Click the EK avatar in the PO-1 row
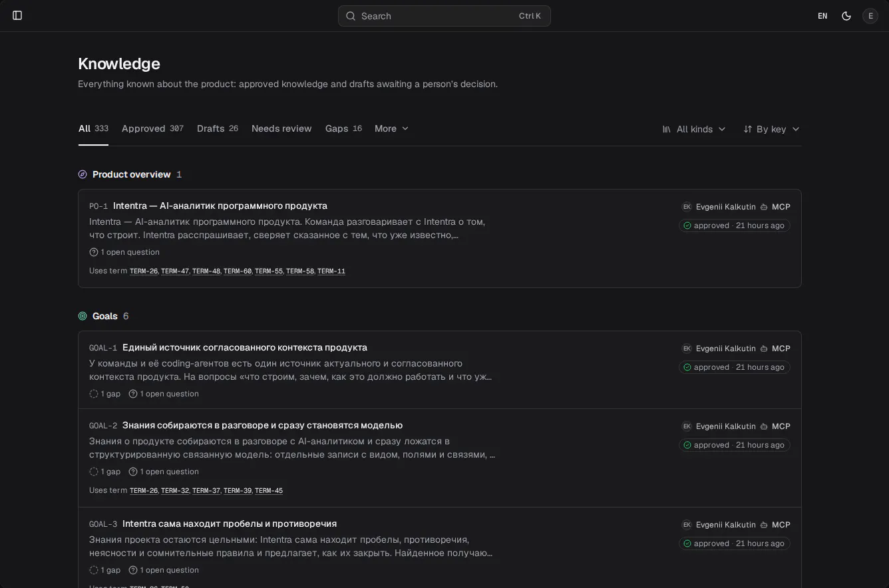The image size is (889, 588). (x=687, y=207)
